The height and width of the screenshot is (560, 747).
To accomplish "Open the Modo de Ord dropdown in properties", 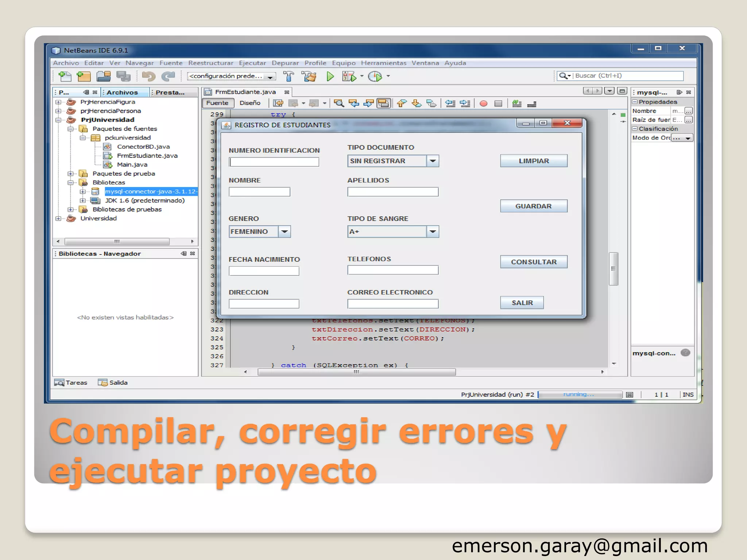I will pyautogui.click(x=688, y=138).
